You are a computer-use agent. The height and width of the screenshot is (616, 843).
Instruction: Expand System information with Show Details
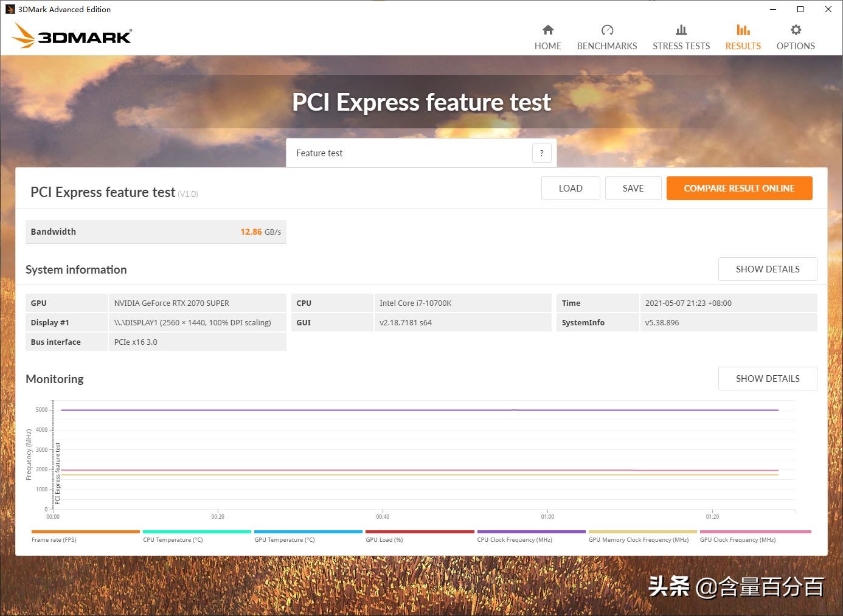pos(767,269)
